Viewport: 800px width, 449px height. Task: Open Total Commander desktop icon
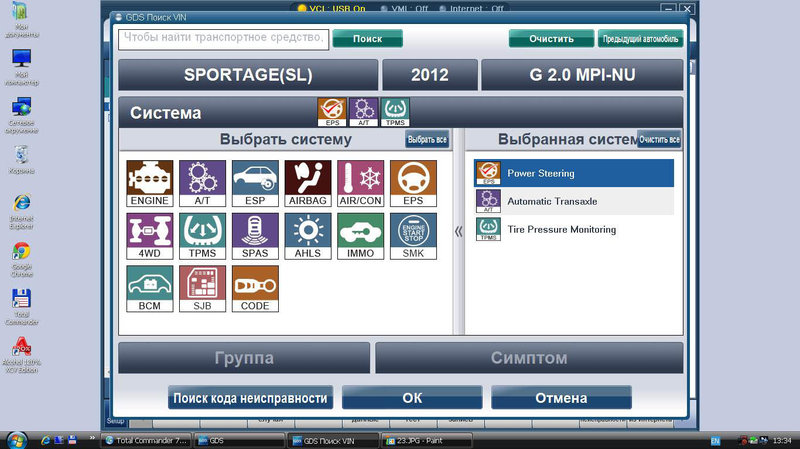pyautogui.click(x=21, y=307)
